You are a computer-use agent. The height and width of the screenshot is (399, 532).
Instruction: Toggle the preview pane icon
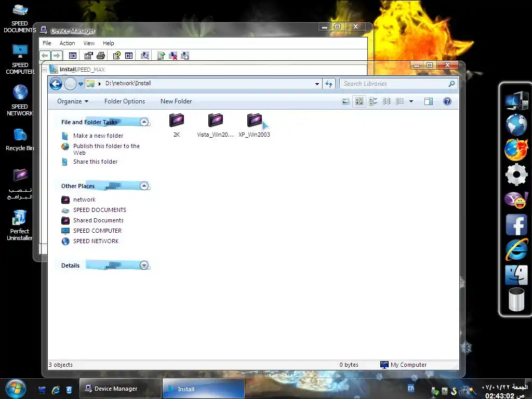click(x=429, y=101)
